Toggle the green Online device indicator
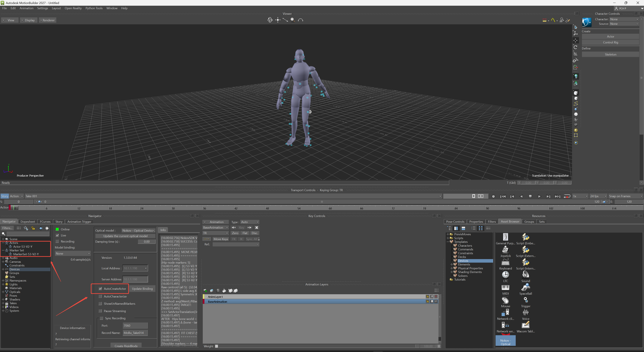The image size is (644, 352). 57,229
